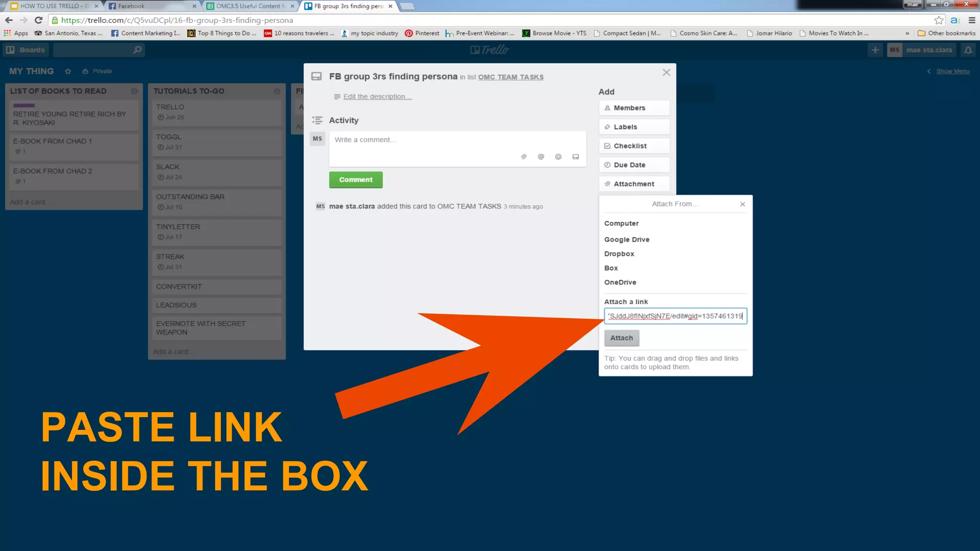Open the CONVERTKIT card
The width and height of the screenshot is (980, 551).
(x=217, y=287)
